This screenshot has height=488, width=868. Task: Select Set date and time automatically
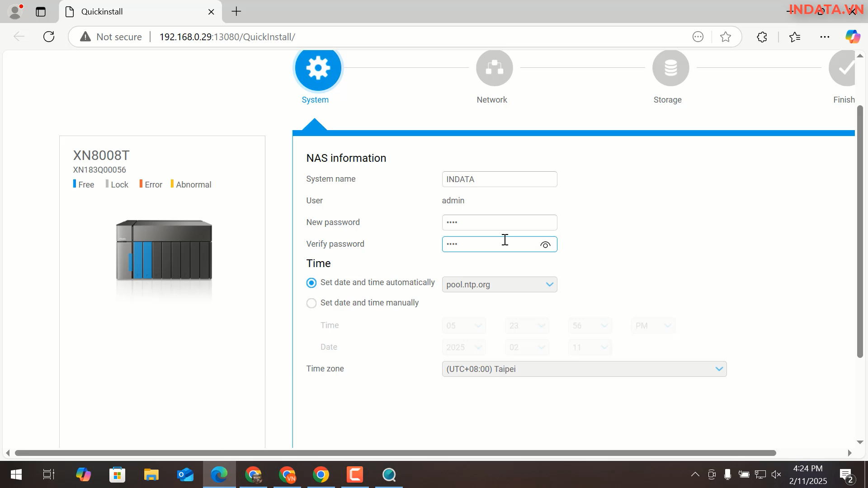pos(311,283)
